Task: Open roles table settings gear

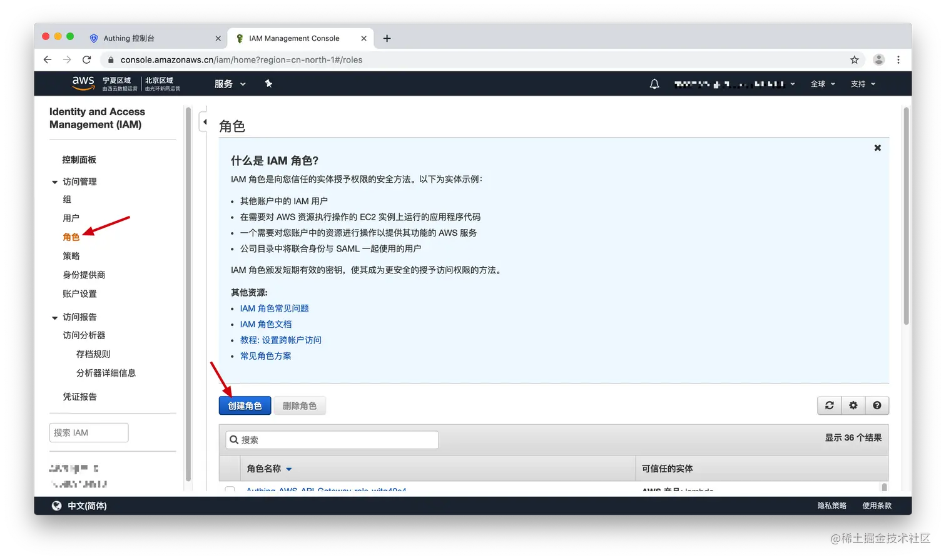Action: pos(853,405)
